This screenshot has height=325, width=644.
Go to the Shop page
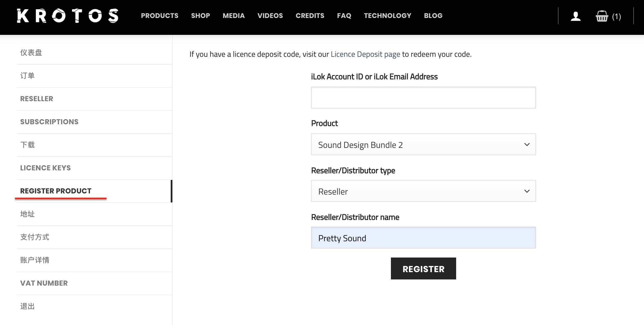[x=201, y=16]
